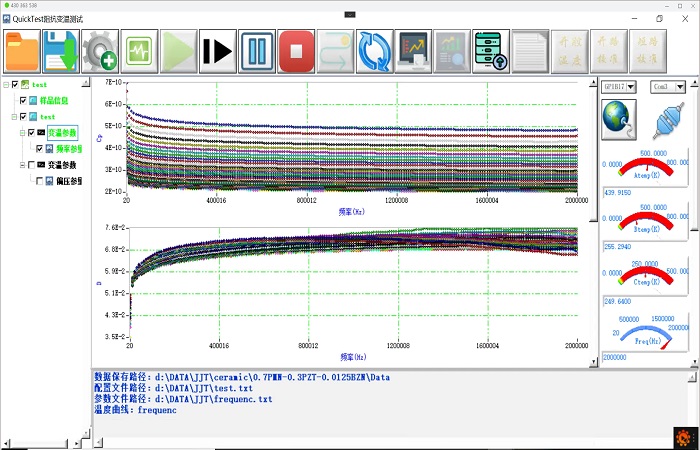Click the greyed curved path arrow icon
700x450 pixels.
coord(336,51)
